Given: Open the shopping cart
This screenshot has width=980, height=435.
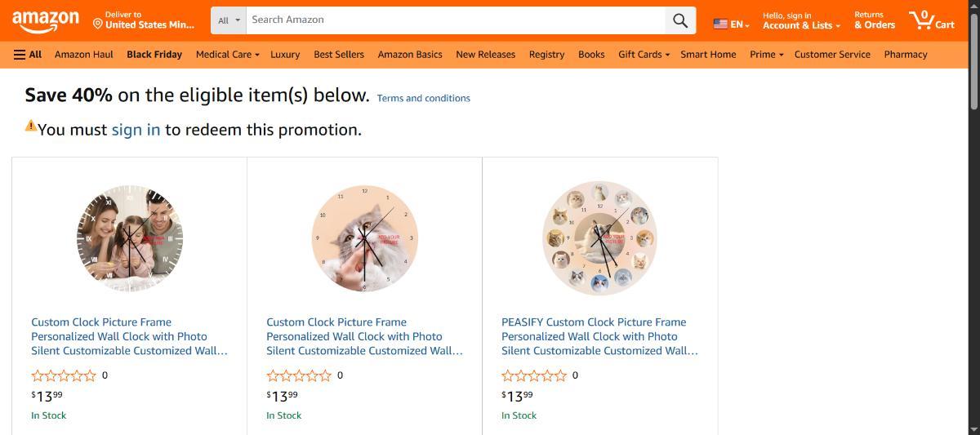Looking at the screenshot, I should click(931, 20).
